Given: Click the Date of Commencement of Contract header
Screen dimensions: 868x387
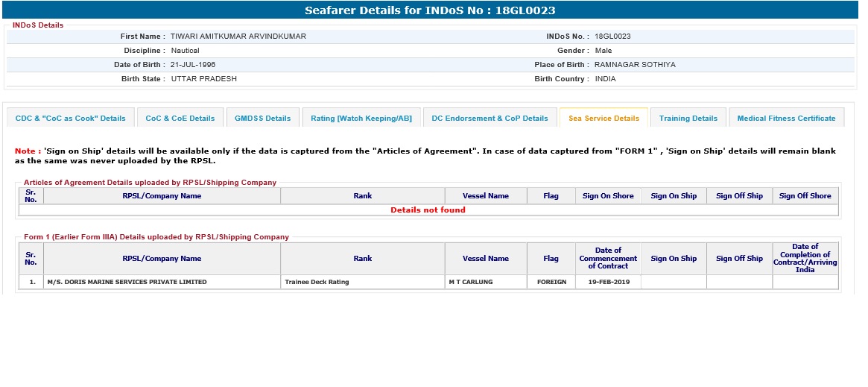Looking at the screenshot, I should point(608,259).
